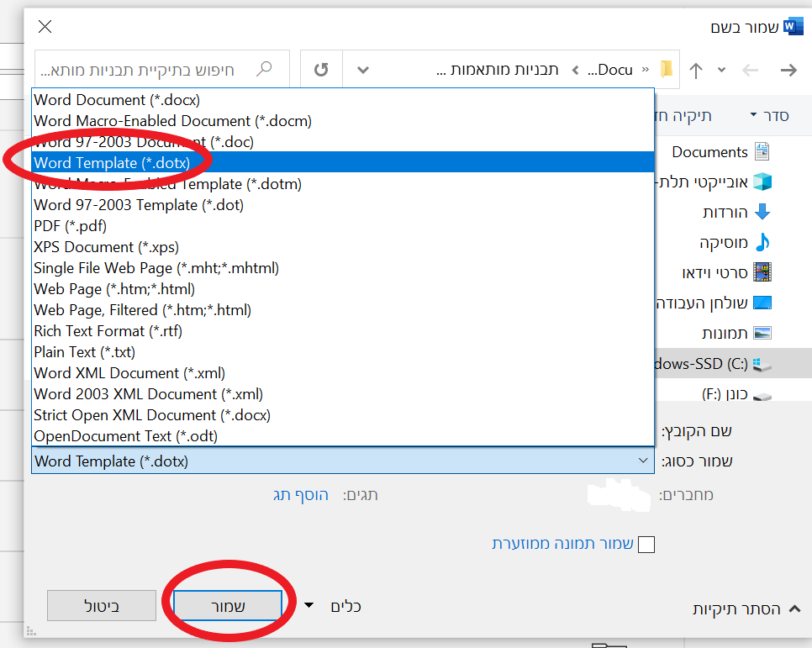The width and height of the screenshot is (812, 648).
Task: Collapse the save-as-type combo box
Action: (643, 461)
